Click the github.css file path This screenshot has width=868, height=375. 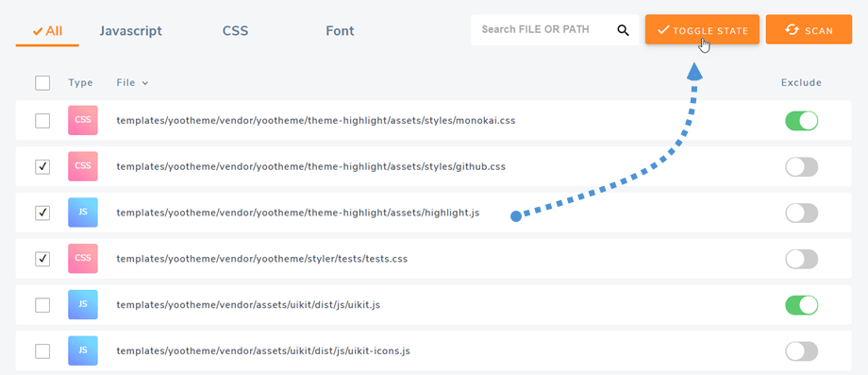310,167
